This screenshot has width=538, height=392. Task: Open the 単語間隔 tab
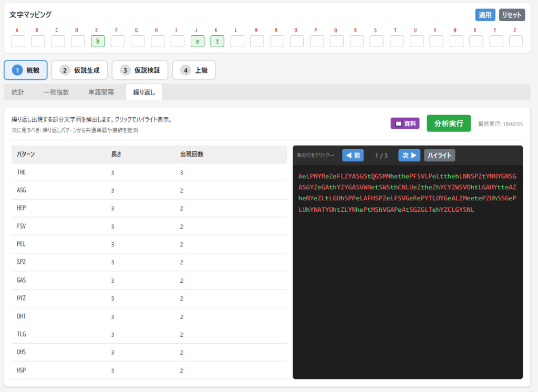pos(100,92)
